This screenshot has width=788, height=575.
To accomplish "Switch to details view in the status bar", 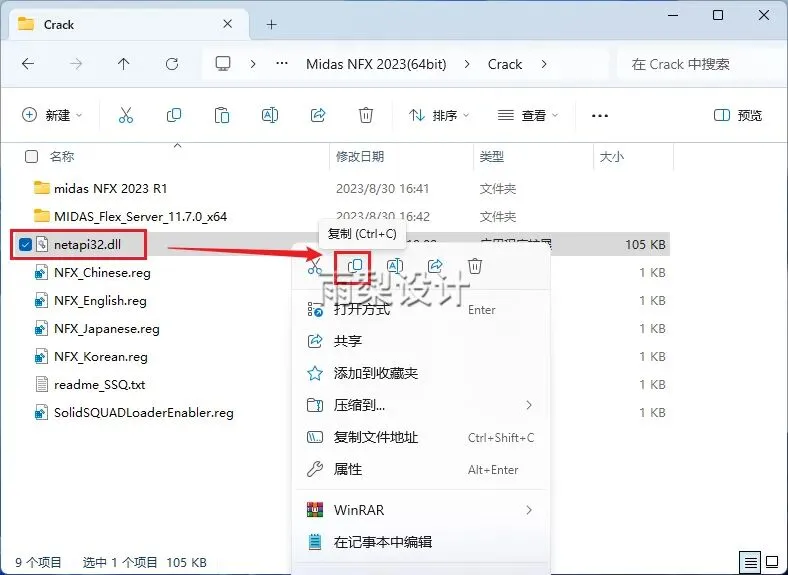I will 751,562.
